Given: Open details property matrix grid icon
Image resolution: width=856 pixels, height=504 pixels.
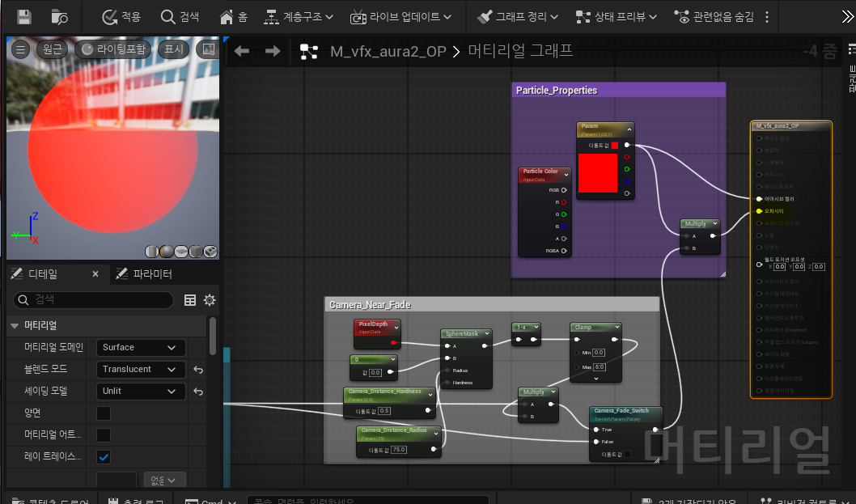Looking at the screenshot, I should (190, 300).
